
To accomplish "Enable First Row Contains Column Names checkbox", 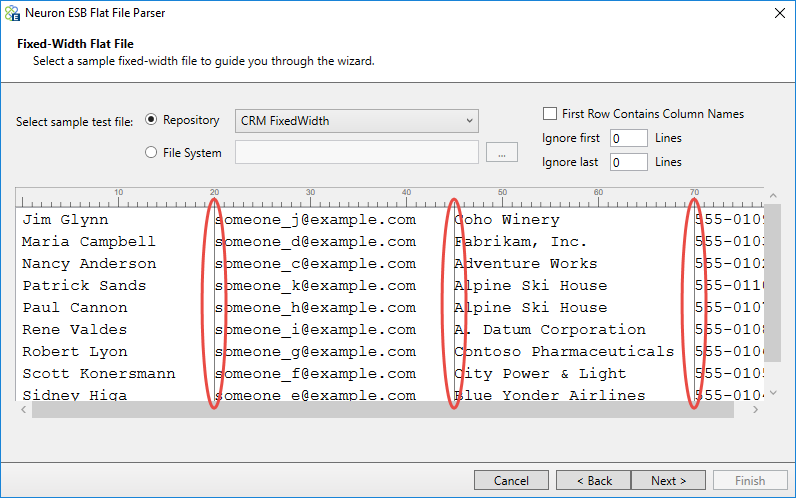I will click(550, 114).
